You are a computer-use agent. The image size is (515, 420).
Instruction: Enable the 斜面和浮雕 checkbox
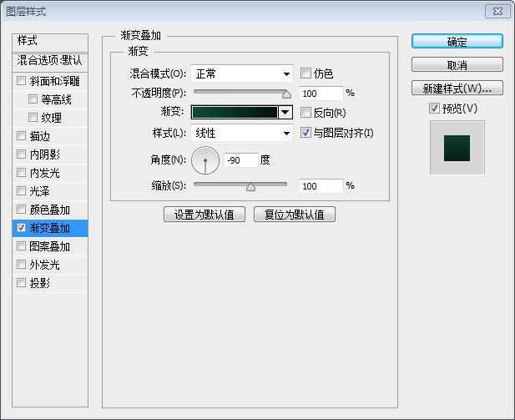point(22,80)
